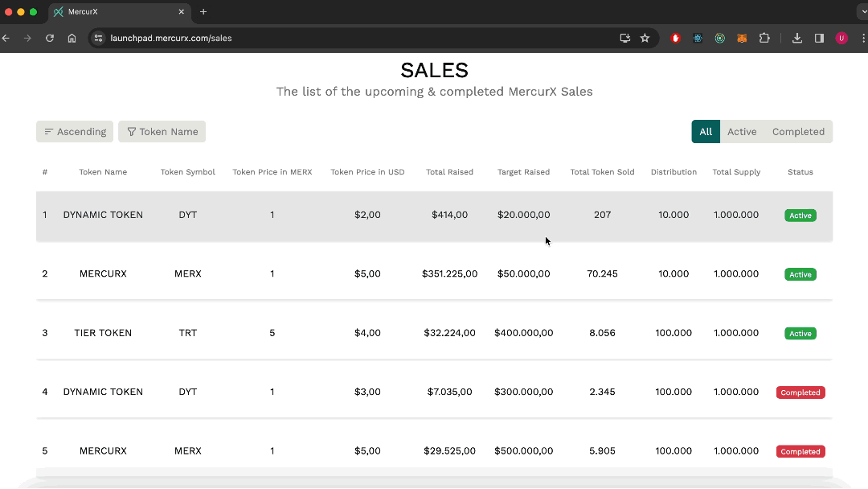This screenshot has width=868, height=489.
Task: Click the Status column header
Action: [800, 172]
